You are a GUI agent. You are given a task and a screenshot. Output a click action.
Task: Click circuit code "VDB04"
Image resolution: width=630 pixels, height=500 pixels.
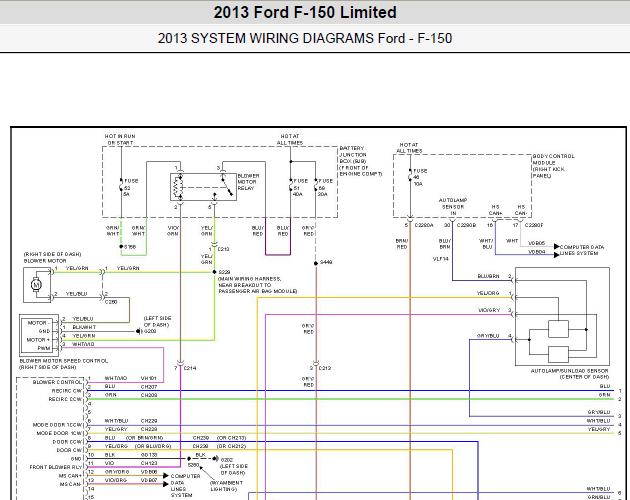[536, 252]
